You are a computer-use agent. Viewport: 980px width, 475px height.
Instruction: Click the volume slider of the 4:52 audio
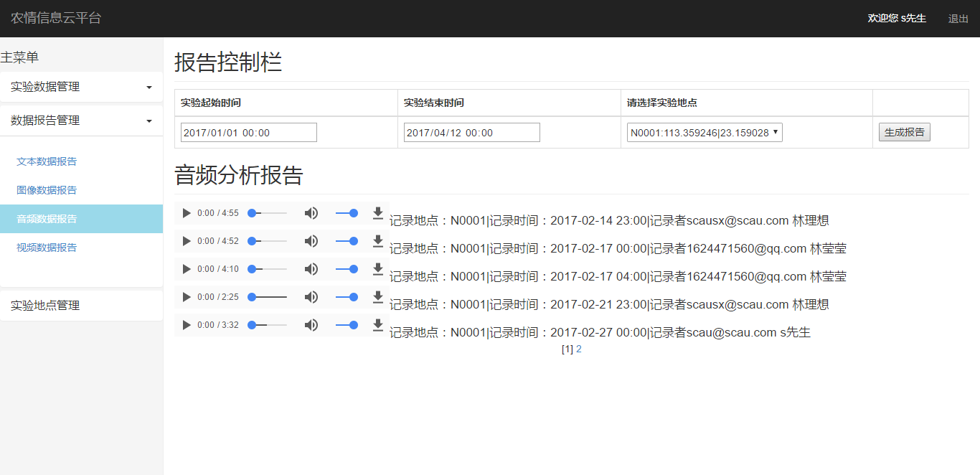(x=347, y=241)
